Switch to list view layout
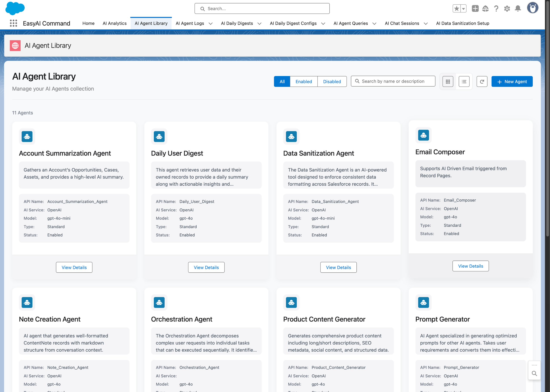Screen dimensions: 550x392 [x=464, y=82]
